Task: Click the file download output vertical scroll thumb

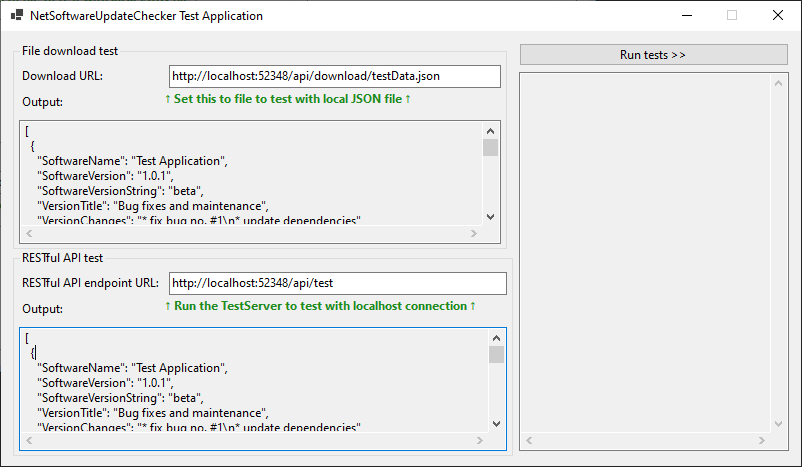Action: pyautogui.click(x=491, y=148)
